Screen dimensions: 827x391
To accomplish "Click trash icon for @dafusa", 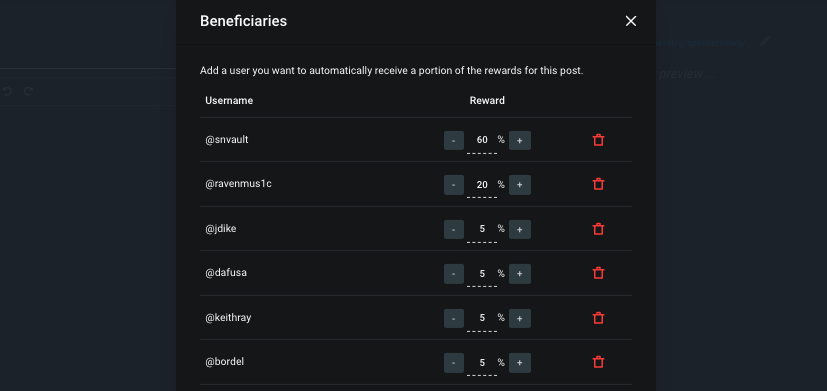I will click(598, 273).
